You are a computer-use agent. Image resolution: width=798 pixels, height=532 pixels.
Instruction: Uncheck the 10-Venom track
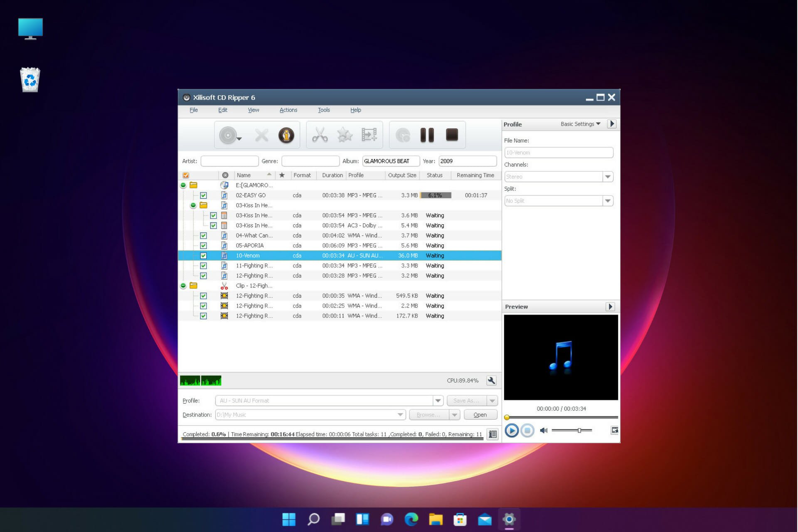click(x=203, y=256)
